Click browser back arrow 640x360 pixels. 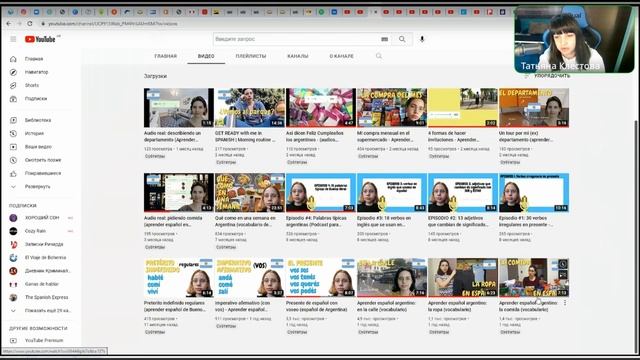9,24
